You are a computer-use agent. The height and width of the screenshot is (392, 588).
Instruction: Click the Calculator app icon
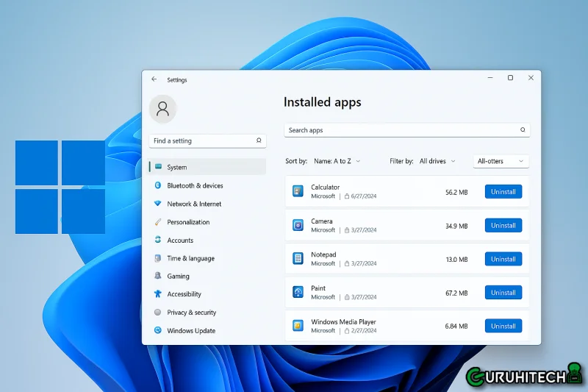pos(298,191)
